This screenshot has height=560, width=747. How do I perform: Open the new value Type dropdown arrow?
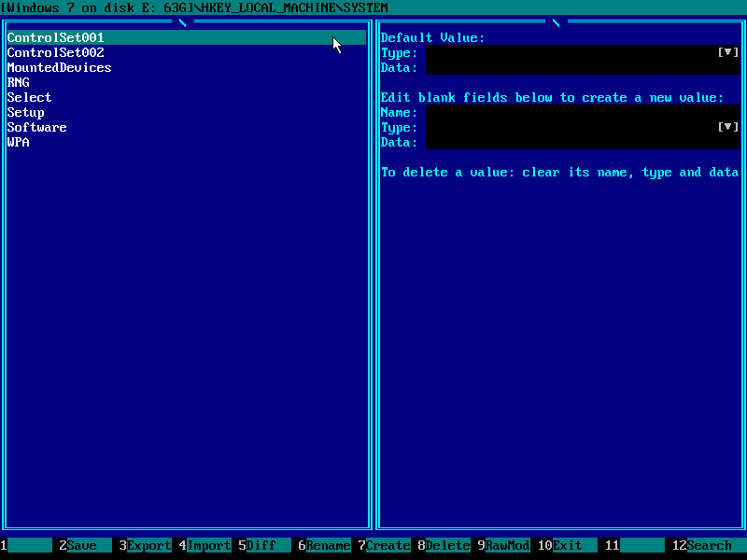coord(728,127)
